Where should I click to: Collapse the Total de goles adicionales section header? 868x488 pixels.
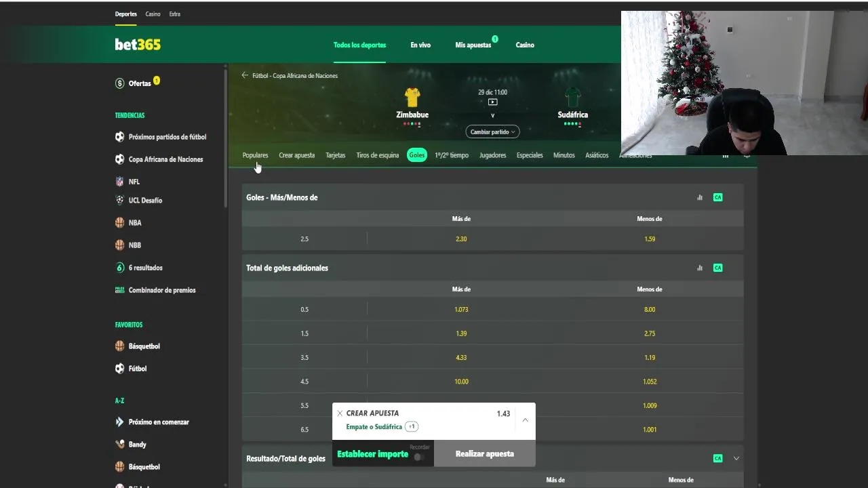pos(492,268)
